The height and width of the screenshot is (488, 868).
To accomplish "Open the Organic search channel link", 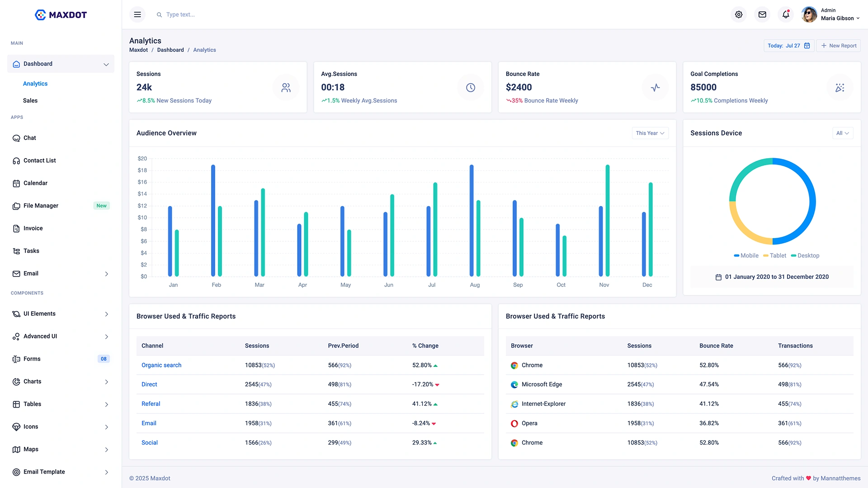I will coord(161,365).
